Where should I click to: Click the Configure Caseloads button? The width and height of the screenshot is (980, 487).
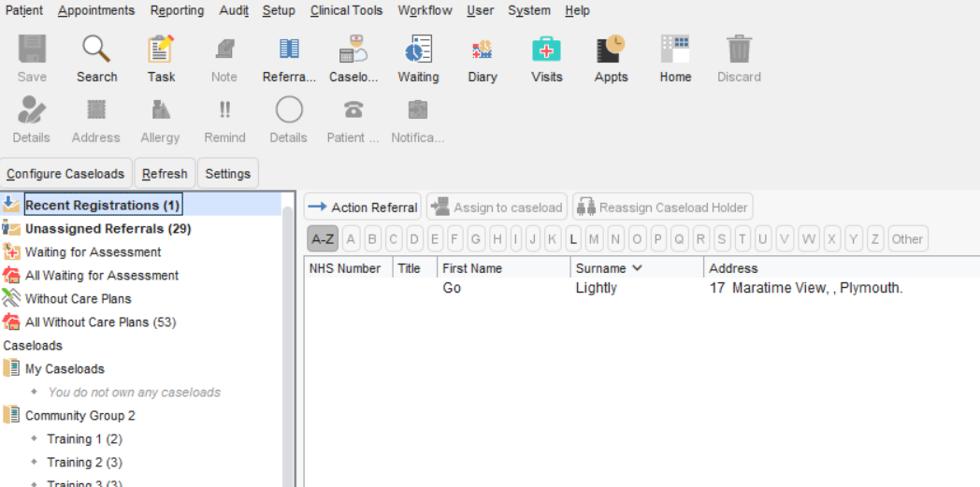tap(65, 174)
